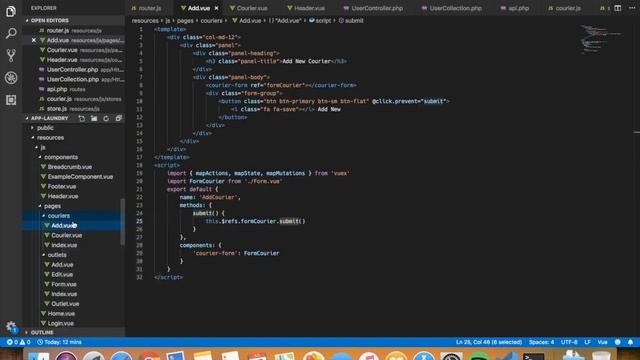Open the Debug view in activity bar
The width and height of the screenshot is (640, 360).
coord(11,78)
